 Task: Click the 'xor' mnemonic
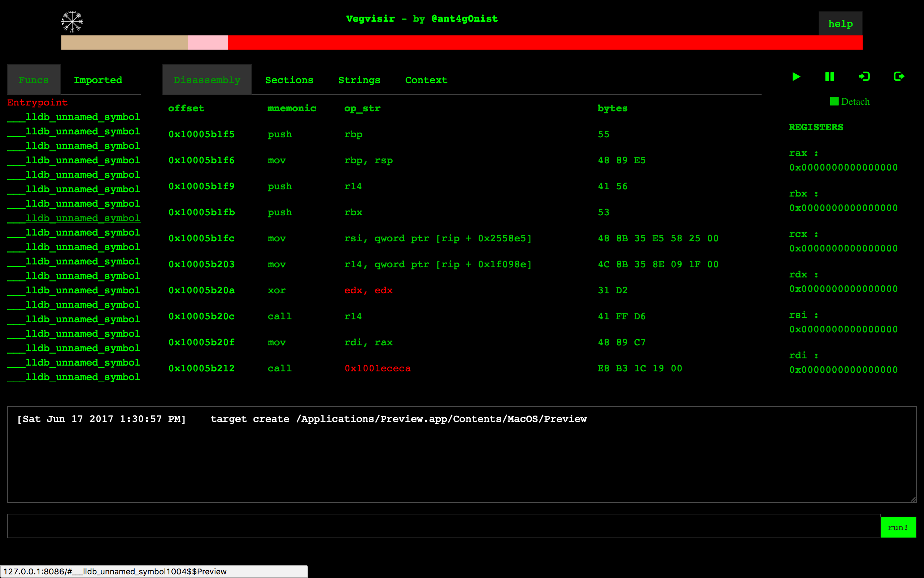[276, 290]
